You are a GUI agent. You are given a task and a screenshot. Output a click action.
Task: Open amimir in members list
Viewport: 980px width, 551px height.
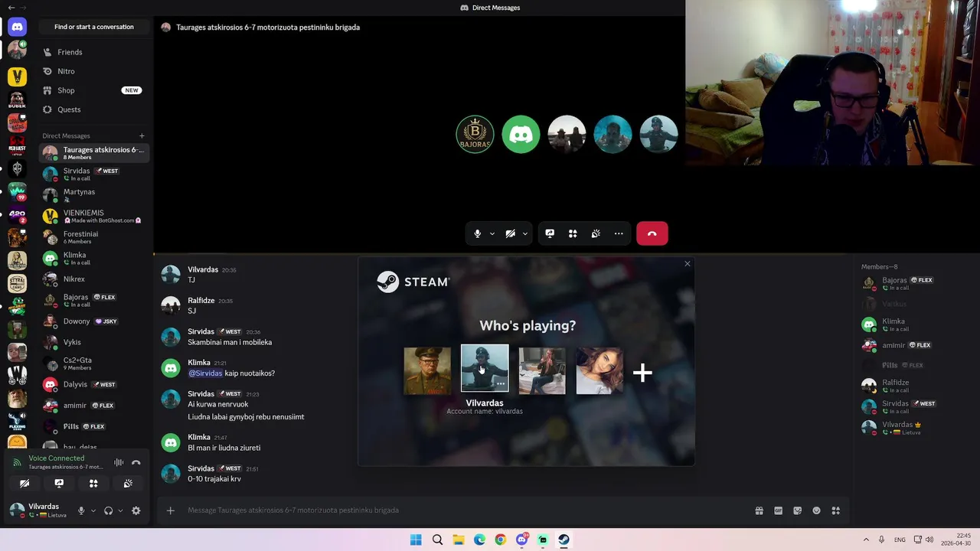[x=916, y=345]
